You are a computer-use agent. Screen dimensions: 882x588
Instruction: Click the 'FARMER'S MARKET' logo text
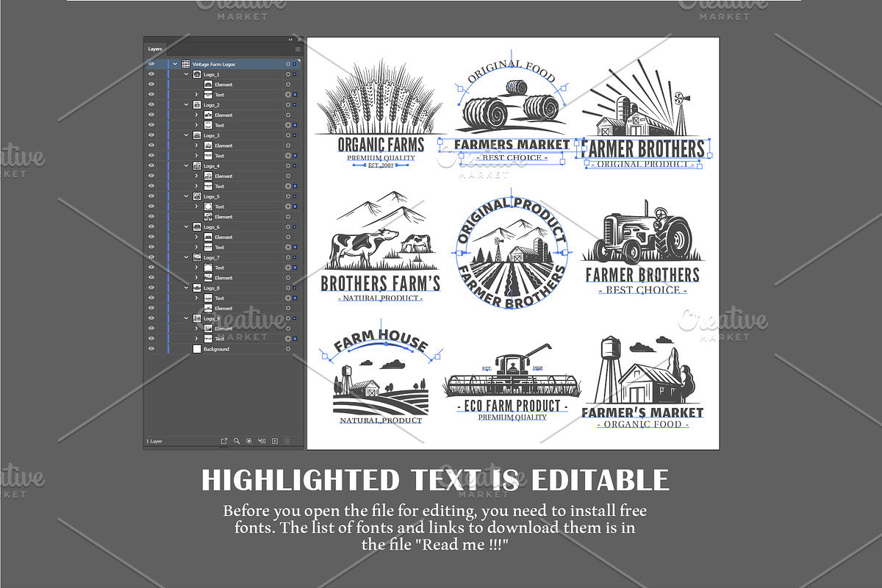click(642, 412)
